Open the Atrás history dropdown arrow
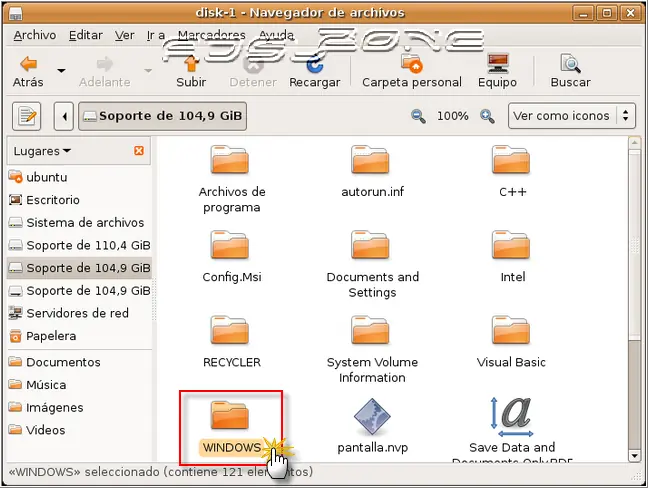Screen dimensions: 648x488 tap(61, 71)
